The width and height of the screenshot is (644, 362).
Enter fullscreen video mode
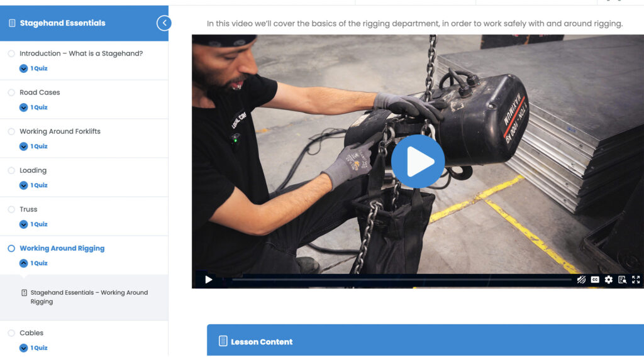(x=636, y=280)
